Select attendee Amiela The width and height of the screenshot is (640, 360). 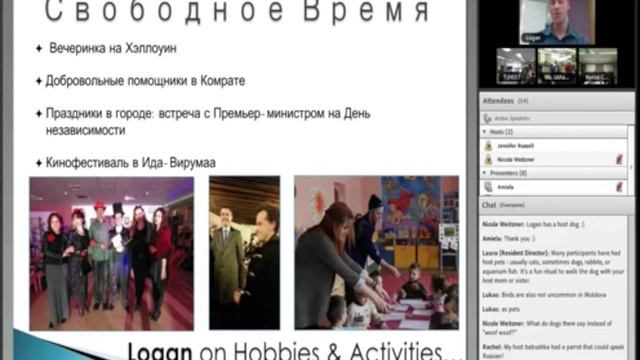(554, 187)
